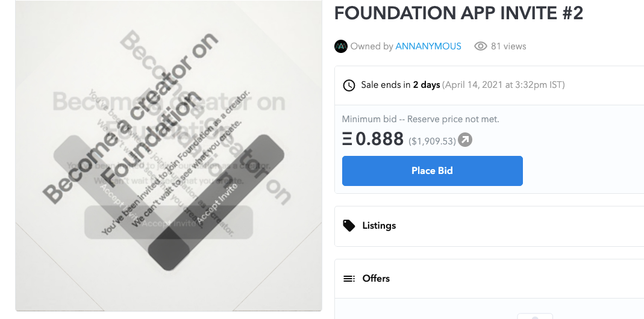The width and height of the screenshot is (644, 319).
Task: Click the Ethereum symbol before 0.888
Action: [346, 140]
